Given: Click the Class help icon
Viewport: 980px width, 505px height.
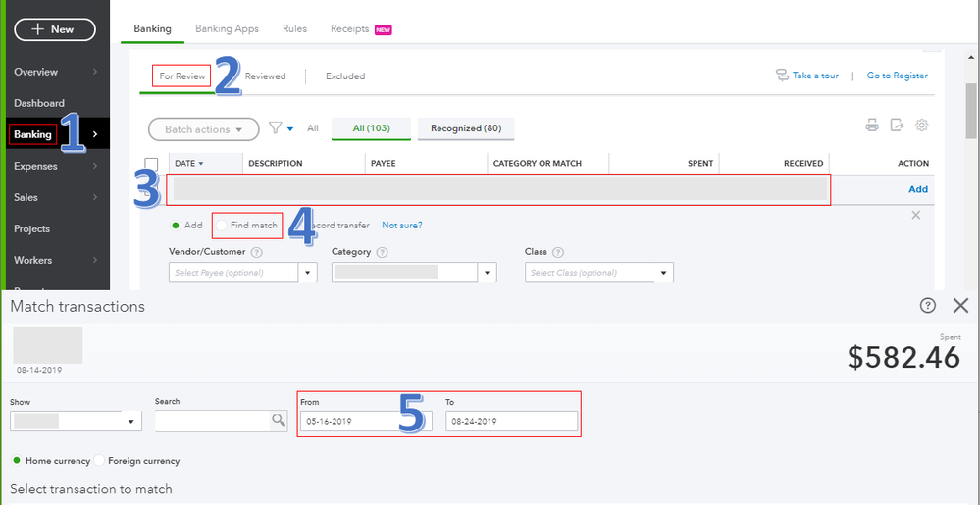Looking at the screenshot, I should coord(558,253).
